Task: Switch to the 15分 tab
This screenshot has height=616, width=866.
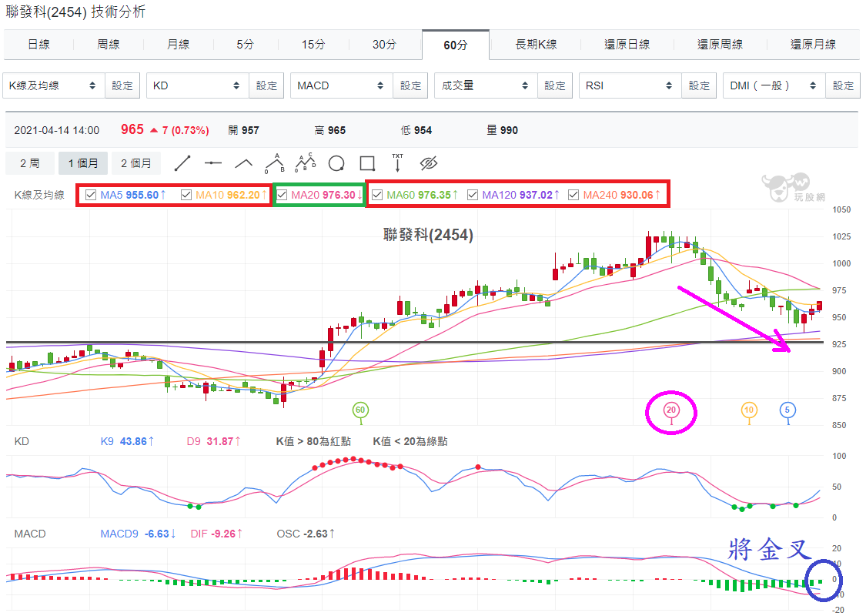Action: coord(313,45)
